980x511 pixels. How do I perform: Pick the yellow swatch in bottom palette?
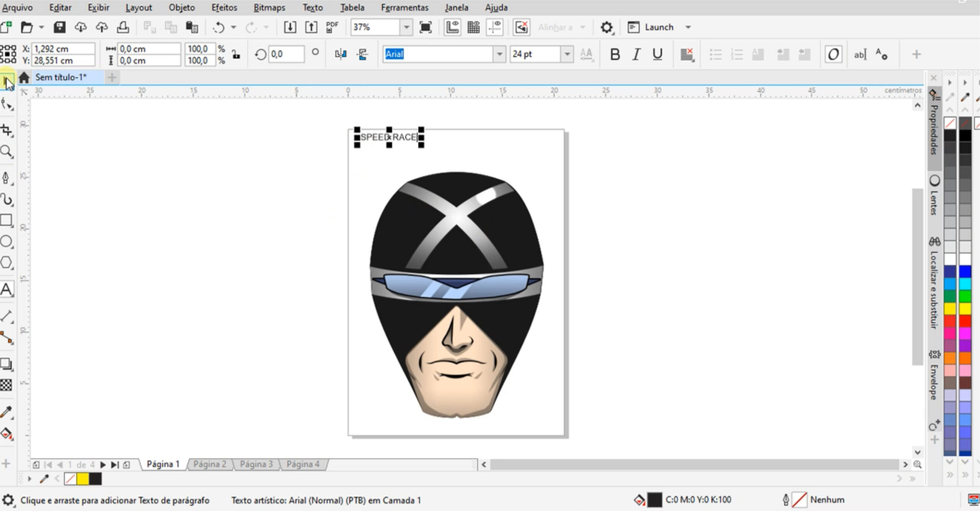point(83,479)
